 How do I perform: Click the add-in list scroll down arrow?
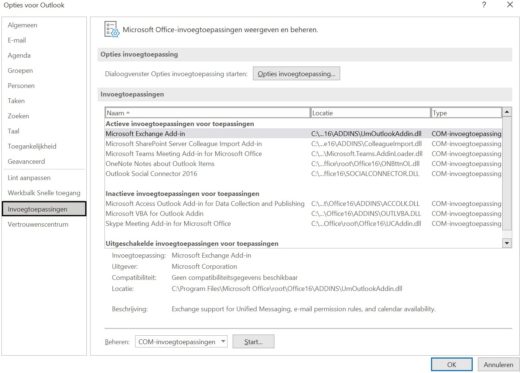[507, 243]
